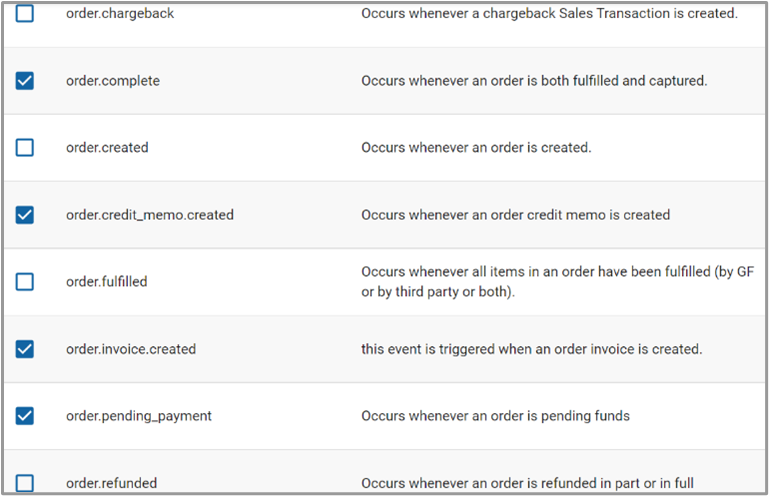Screen dimensions: 769x496
Task: Click the order.credit_memo.created label
Action: point(150,215)
